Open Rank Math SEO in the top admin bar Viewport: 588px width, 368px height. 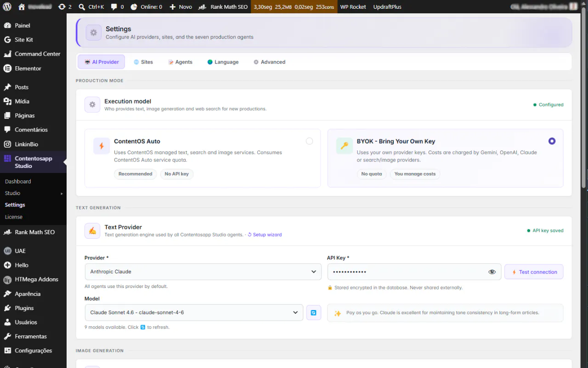[223, 7]
